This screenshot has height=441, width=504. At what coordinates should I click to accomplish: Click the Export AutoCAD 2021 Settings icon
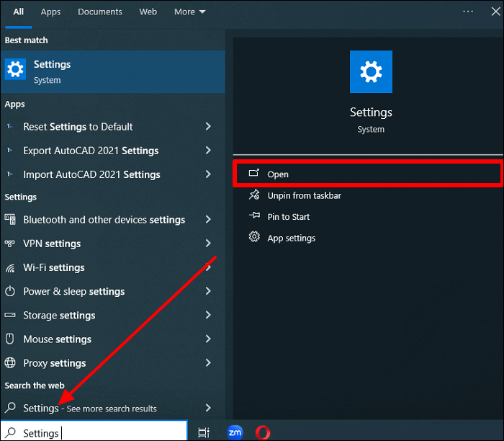pyautogui.click(x=10, y=150)
